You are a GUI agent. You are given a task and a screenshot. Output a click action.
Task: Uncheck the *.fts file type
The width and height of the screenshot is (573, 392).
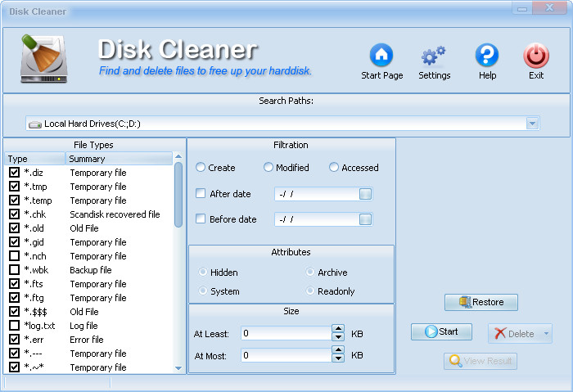coord(14,283)
